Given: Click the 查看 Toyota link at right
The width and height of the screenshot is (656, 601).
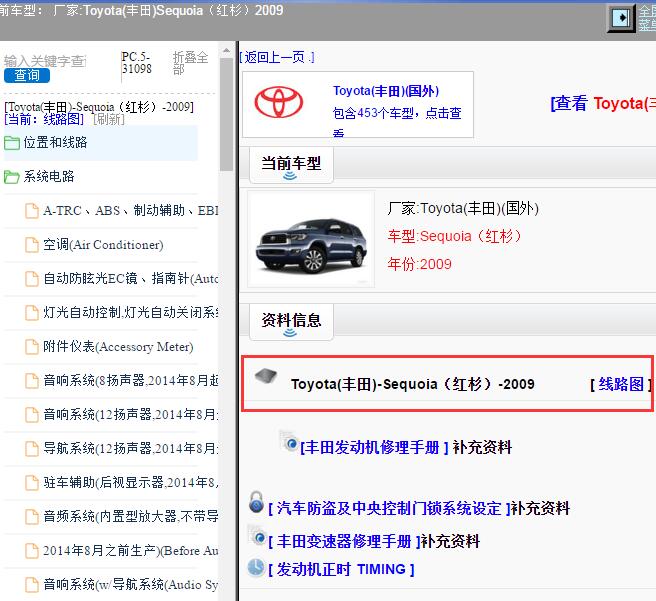Looking at the screenshot, I should coord(603,103).
